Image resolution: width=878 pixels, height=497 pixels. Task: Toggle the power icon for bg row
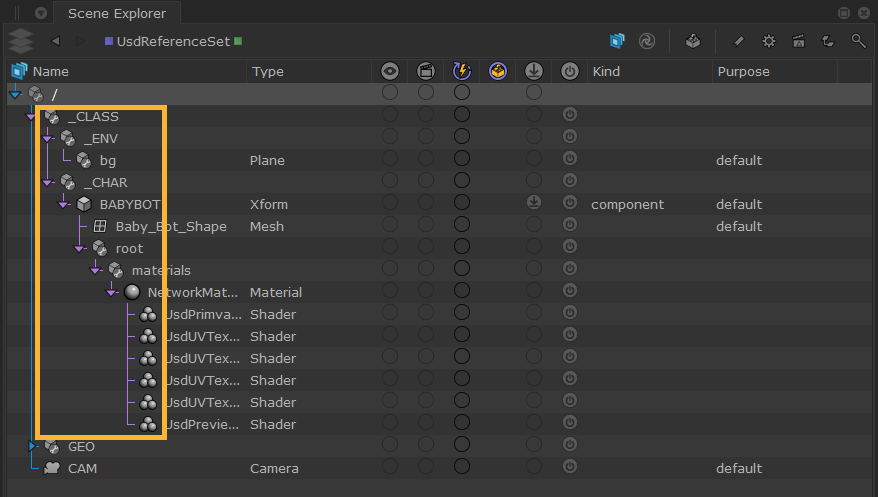click(570, 160)
